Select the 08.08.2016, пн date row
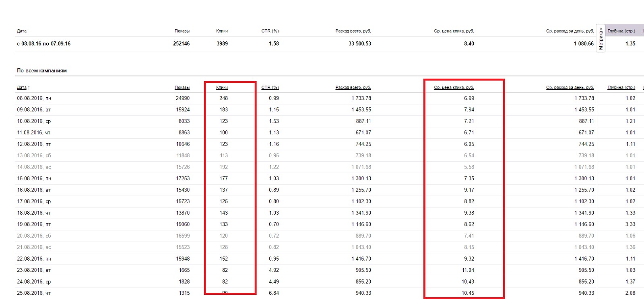 coord(34,98)
